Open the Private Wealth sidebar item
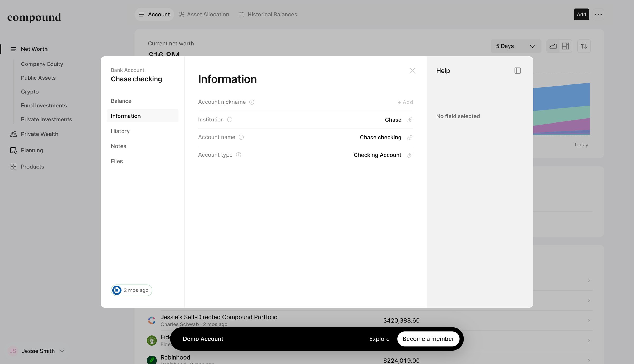 click(40, 134)
